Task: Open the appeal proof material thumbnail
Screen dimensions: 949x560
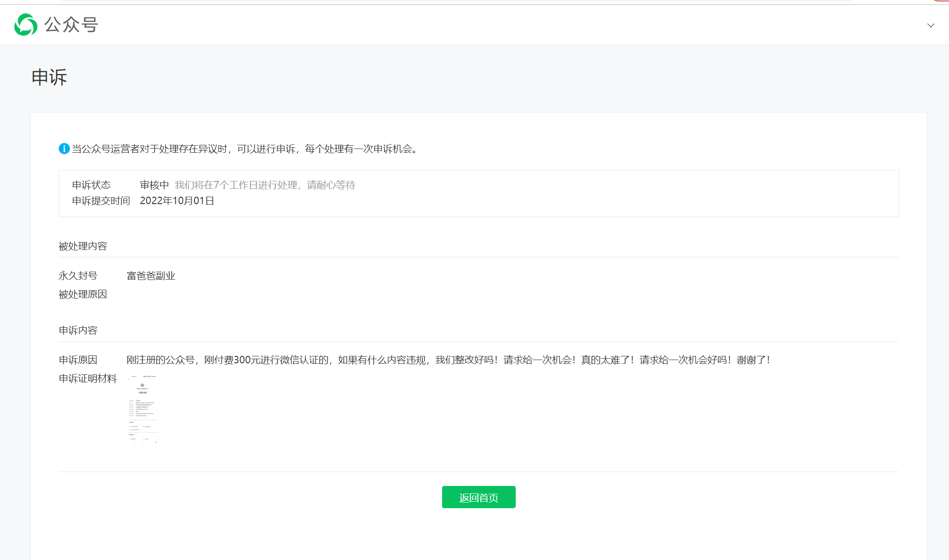Action: (143, 409)
